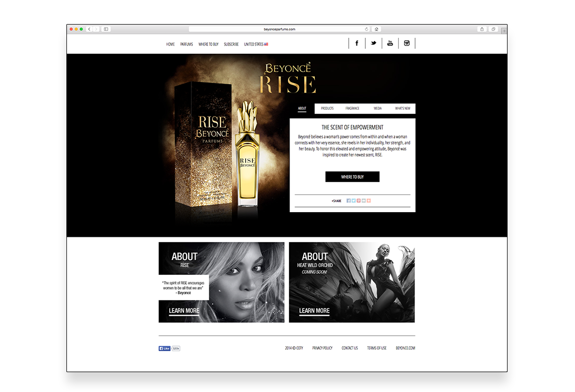Open TERMS OF USE in the footer
Viewport: 575px width, 392px height.
(376, 348)
